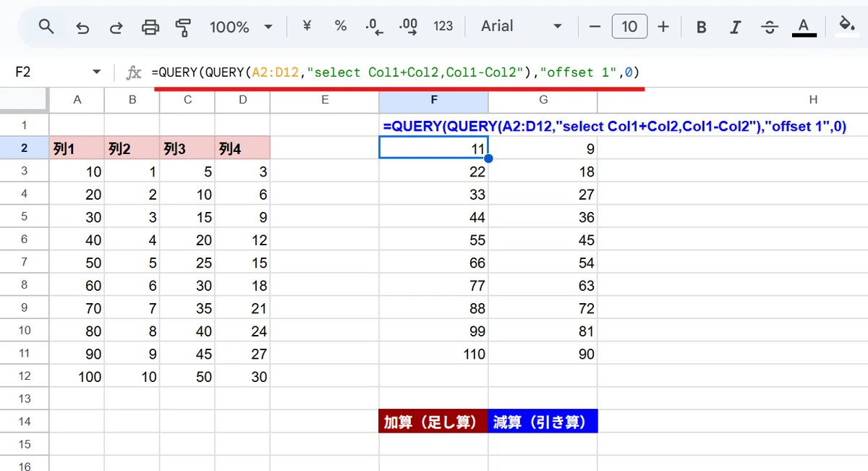Open the Arial font dropdown
The height and width of the screenshot is (471, 868).
tap(522, 26)
